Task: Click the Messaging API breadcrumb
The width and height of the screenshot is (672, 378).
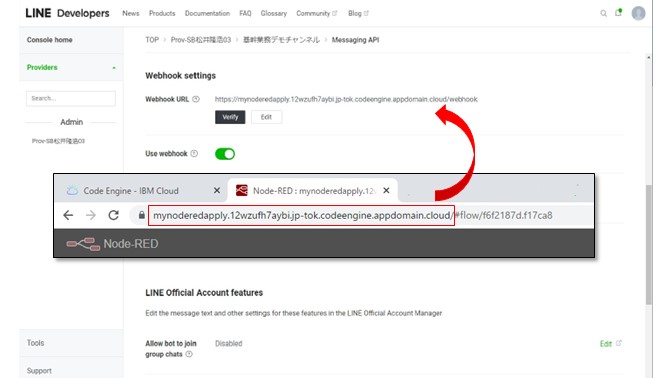Action: (x=355, y=40)
